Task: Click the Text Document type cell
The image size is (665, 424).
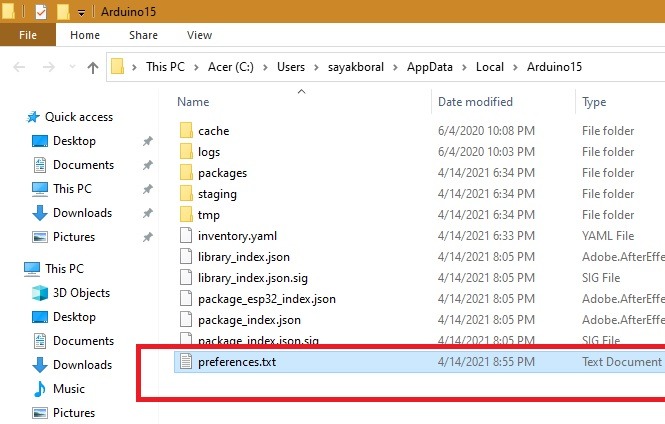Action: [x=622, y=362]
